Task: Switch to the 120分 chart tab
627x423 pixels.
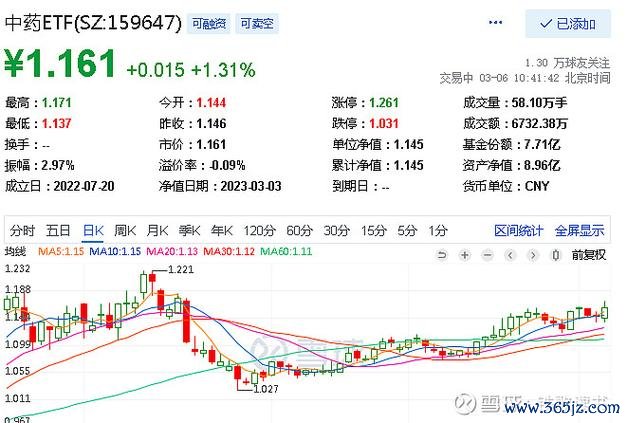Action: [260, 231]
